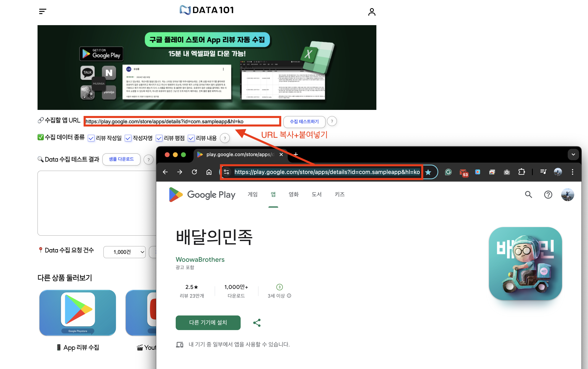Switch to the 게임 tab
This screenshot has height=369, width=588.
[x=252, y=194]
